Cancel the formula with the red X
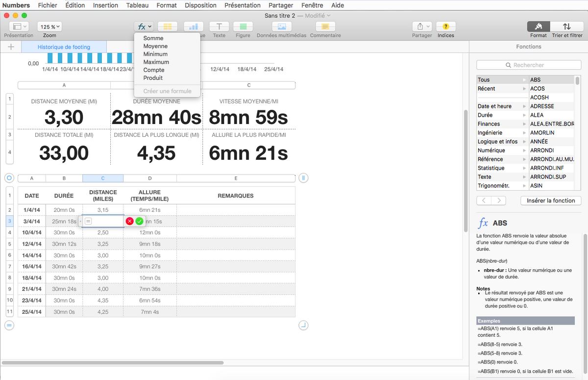This screenshot has height=380, width=588. tap(129, 221)
